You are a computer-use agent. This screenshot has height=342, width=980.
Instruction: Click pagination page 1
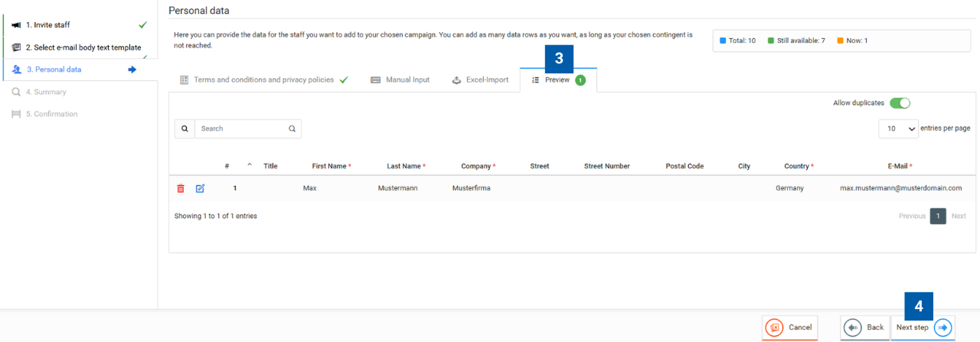(x=938, y=217)
